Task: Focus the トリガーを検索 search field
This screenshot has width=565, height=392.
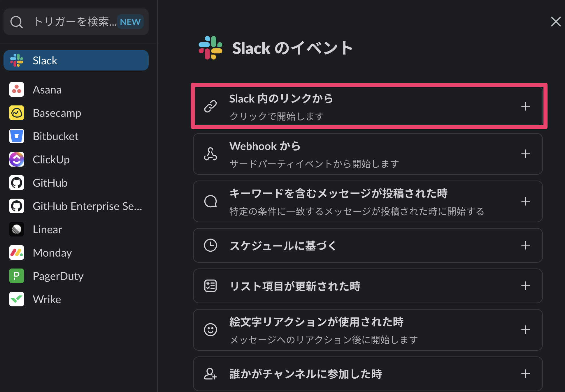Action: [x=74, y=22]
